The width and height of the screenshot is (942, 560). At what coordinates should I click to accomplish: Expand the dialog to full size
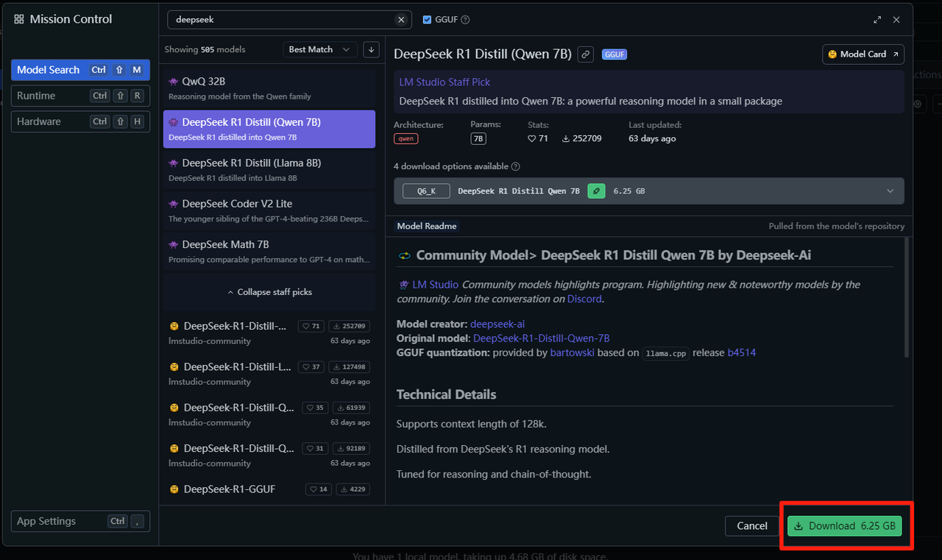click(877, 20)
